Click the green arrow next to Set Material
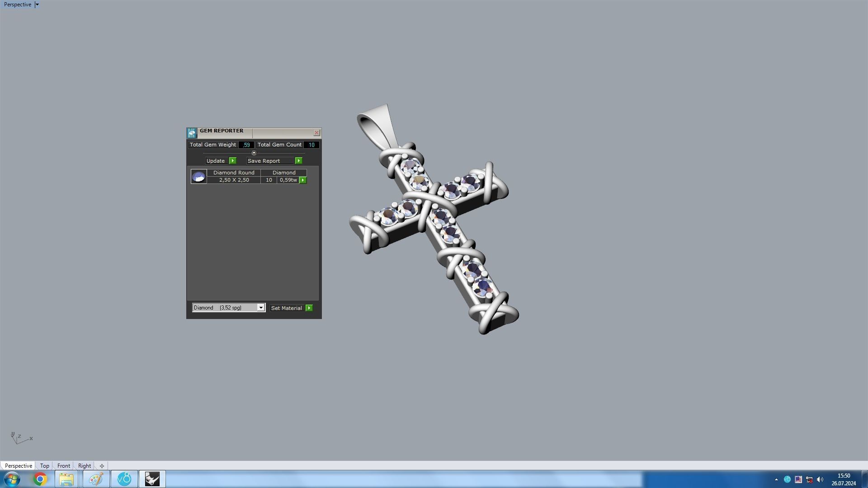Image resolution: width=868 pixels, height=488 pixels. click(x=309, y=308)
